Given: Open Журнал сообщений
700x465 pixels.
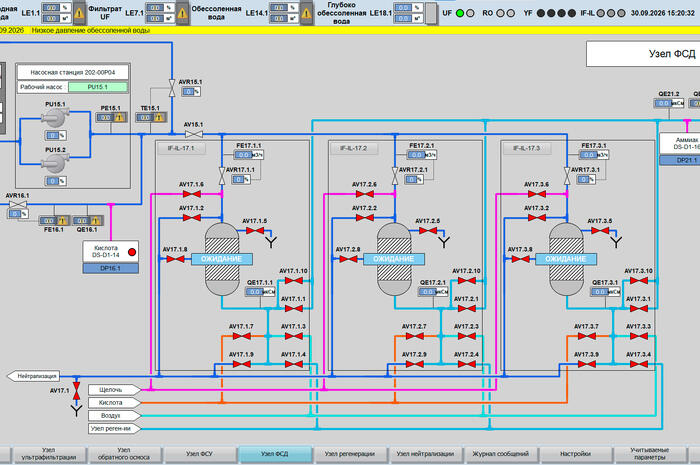Looking at the screenshot, I should pos(500,454).
